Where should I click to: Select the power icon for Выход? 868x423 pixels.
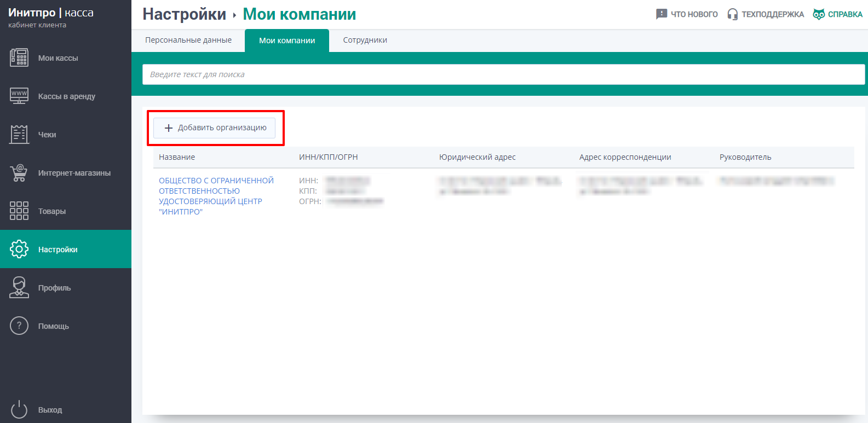[x=19, y=409]
